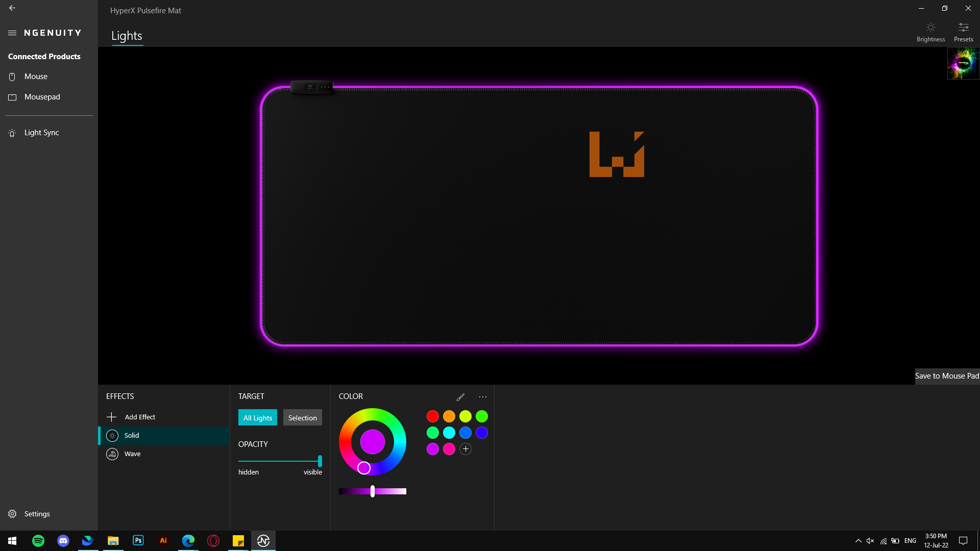Image resolution: width=980 pixels, height=551 pixels.
Task: Click the color options overflow menu icon
Action: (482, 396)
